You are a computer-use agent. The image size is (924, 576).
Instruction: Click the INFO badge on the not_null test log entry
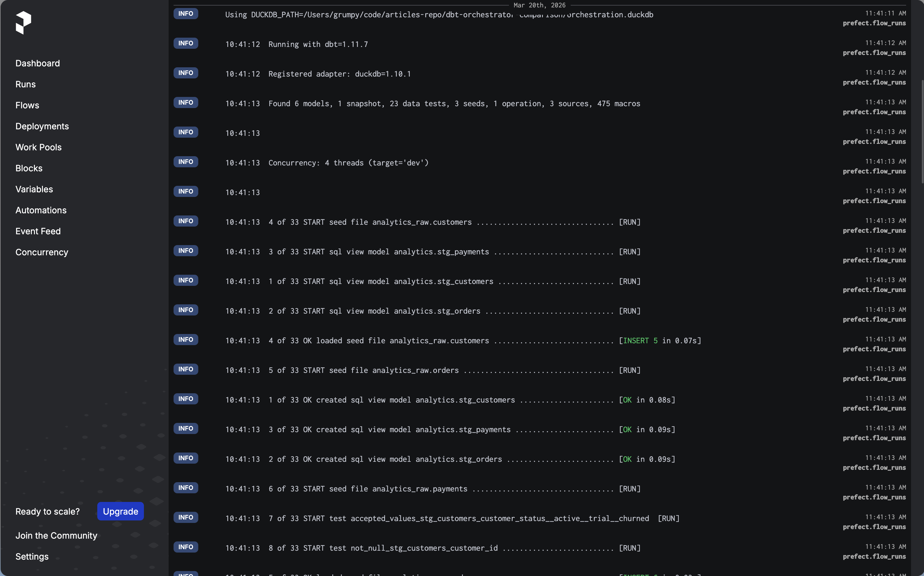click(x=186, y=547)
